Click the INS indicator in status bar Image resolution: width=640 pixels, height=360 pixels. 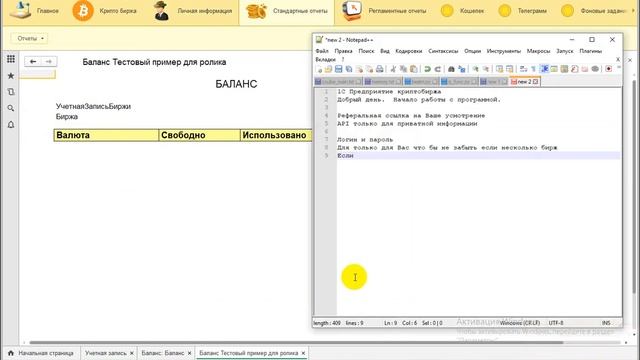coord(606,323)
